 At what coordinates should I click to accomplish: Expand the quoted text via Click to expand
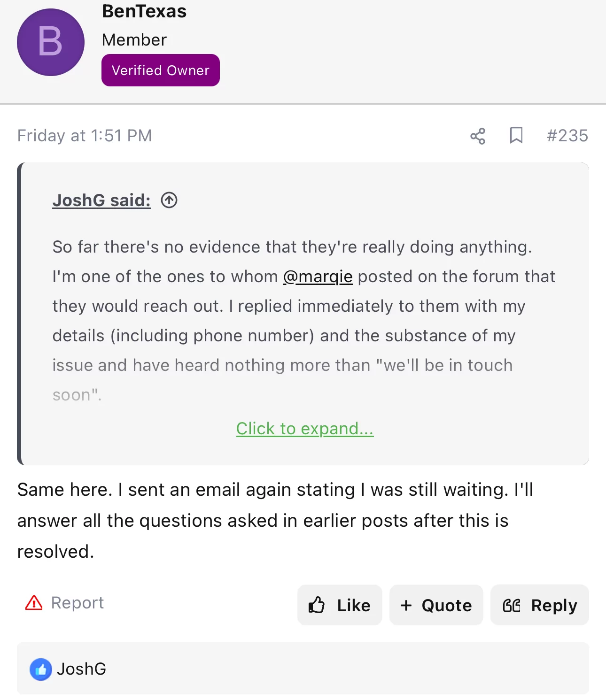[305, 428]
